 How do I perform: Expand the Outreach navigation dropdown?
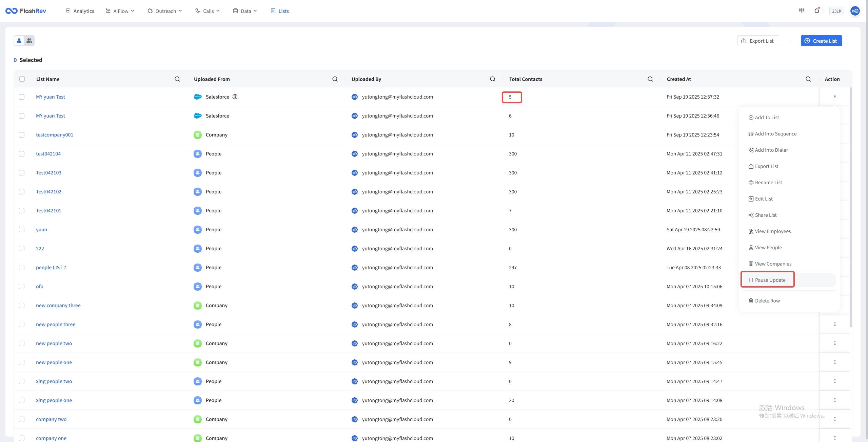point(165,11)
